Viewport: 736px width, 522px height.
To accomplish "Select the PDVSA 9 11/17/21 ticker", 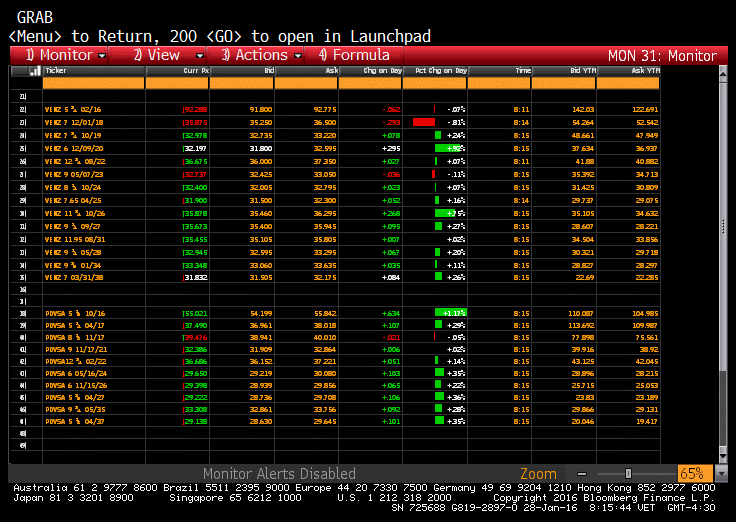I will pos(76,349).
